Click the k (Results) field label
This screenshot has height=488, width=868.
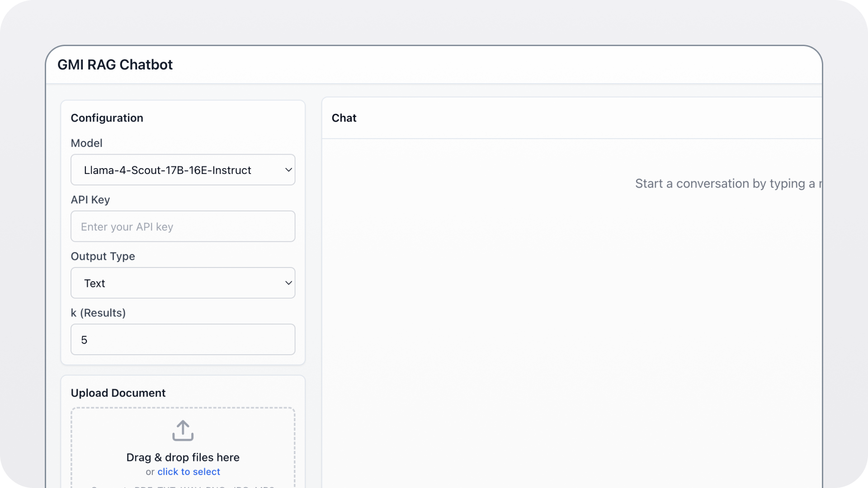pos(98,313)
